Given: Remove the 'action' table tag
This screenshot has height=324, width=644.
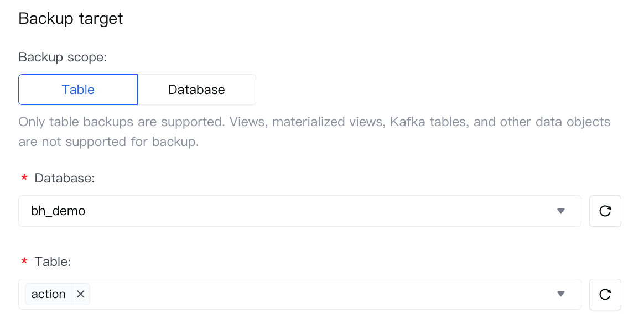Looking at the screenshot, I should pos(80,294).
